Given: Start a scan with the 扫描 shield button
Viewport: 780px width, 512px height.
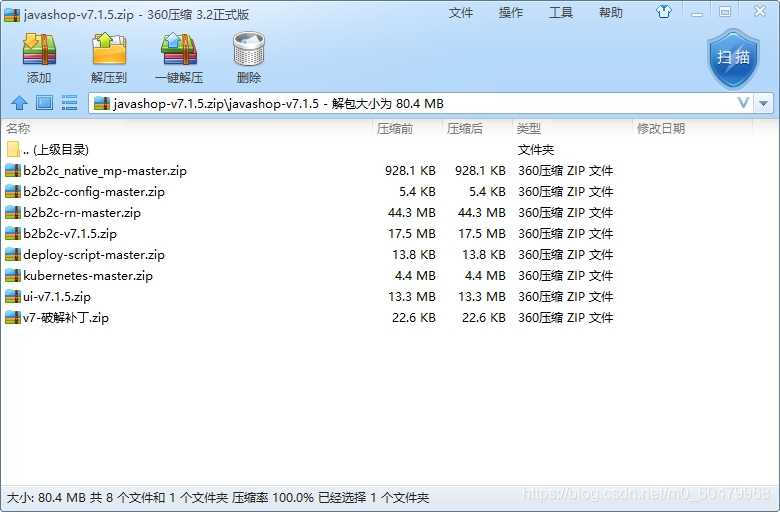Looking at the screenshot, I should click(734, 58).
